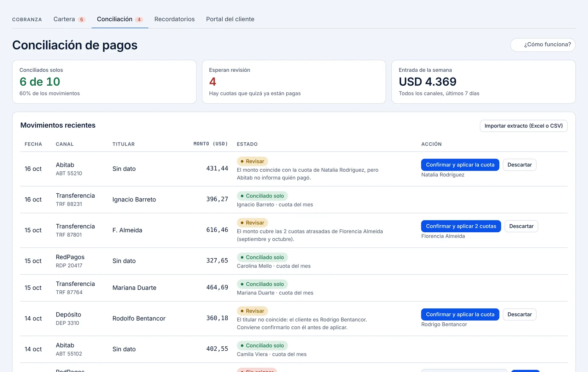Screen dimensions: 588x372
Task: Click the Revisar badge on Rodolfo Bentancor row
Action: tap(252, 311)
